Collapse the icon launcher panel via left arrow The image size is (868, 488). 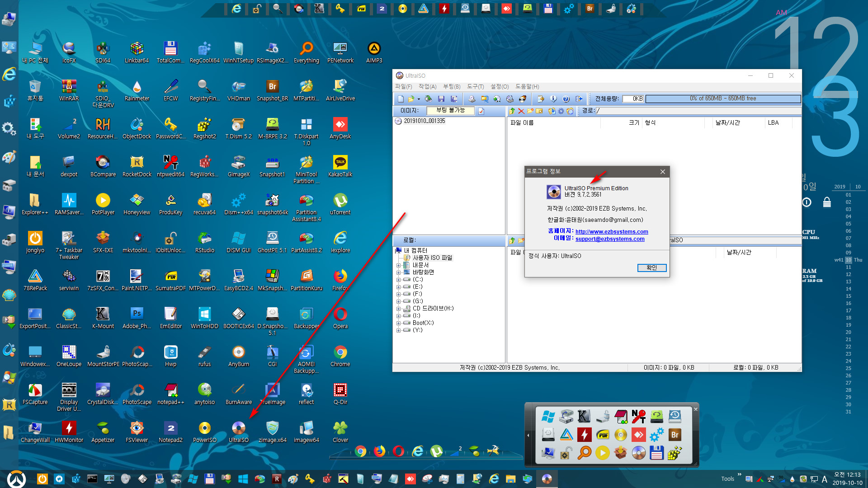[x=528, y=435]
